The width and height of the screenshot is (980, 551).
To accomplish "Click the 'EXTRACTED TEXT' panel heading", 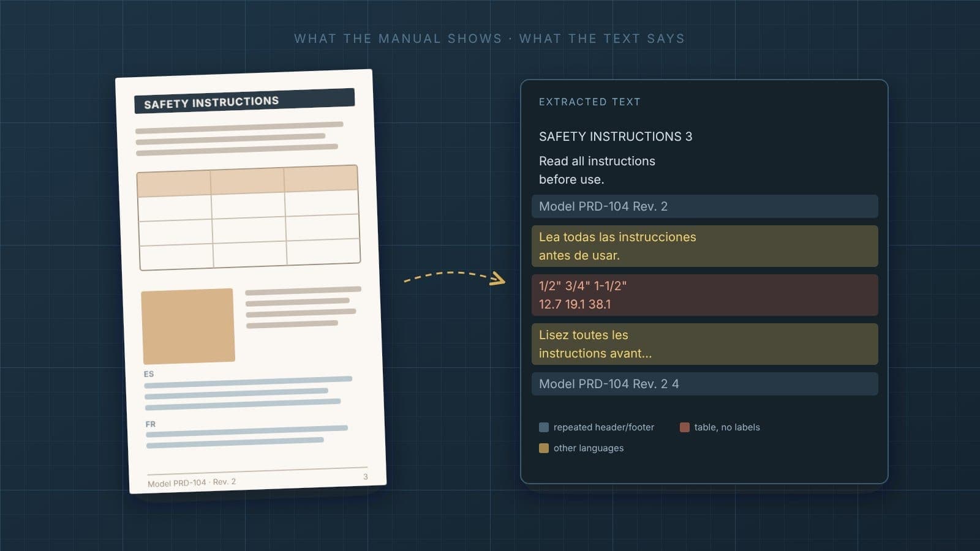I will pos(589,102).
